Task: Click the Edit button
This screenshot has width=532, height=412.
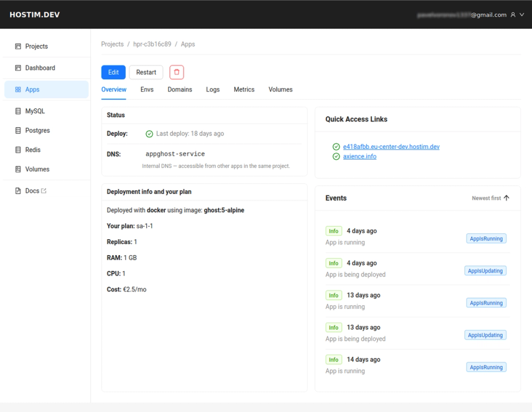Action: point(113,72)
